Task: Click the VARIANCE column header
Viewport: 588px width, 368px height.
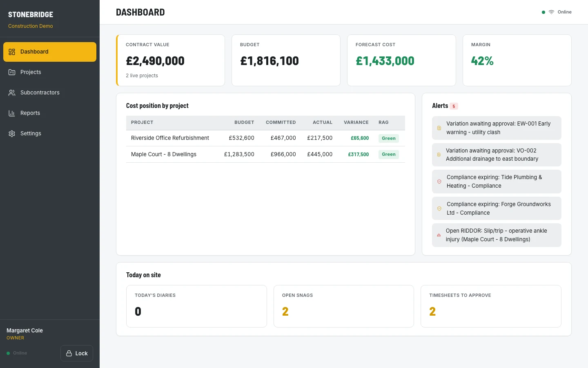Action: [x=356, y=123]
